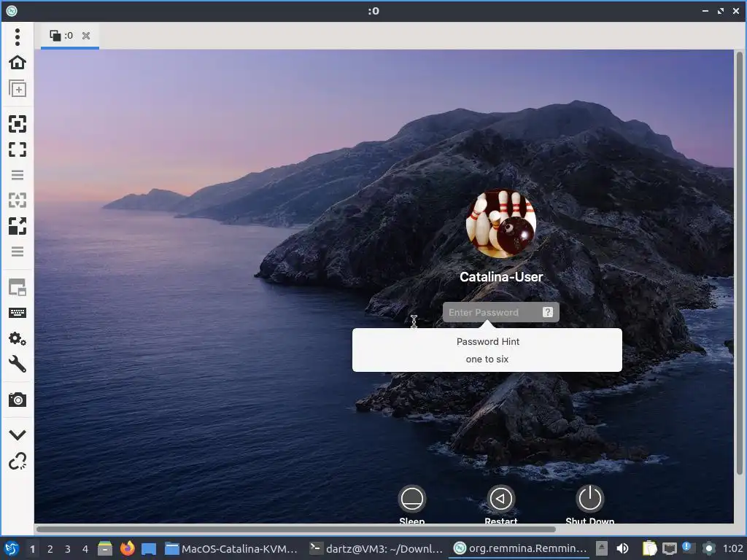Open the tools wrench icon
Viewport: 747px width, 560px height.
[18, 365]
